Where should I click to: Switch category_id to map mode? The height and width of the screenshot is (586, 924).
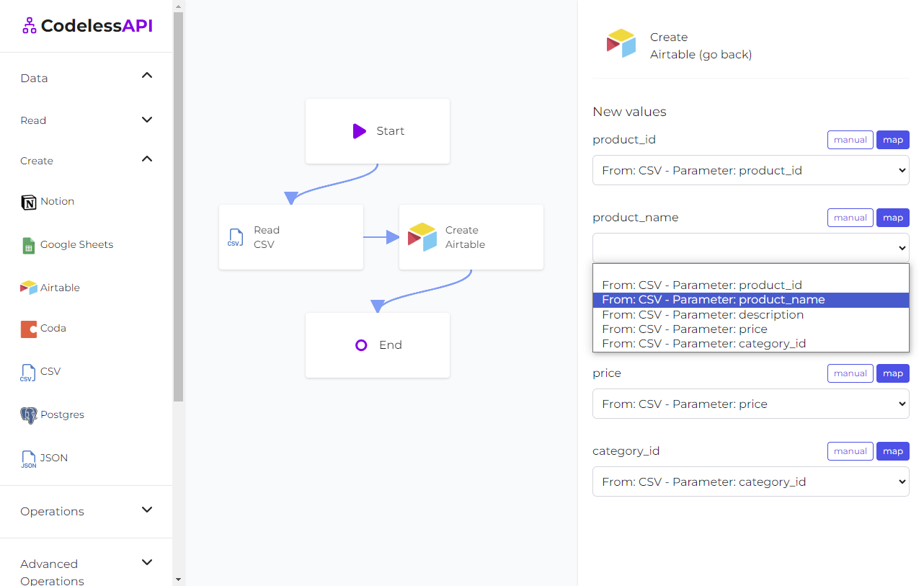(893, 451)
